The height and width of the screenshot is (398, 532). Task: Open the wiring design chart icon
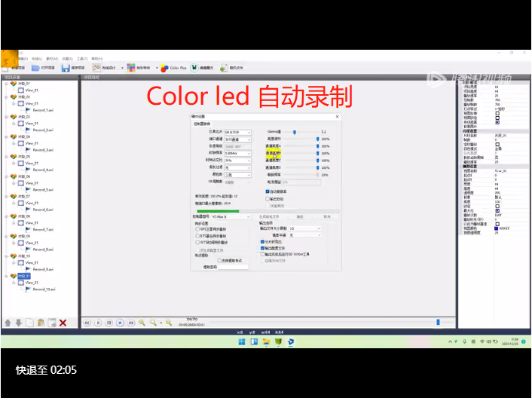click(96, 68)
